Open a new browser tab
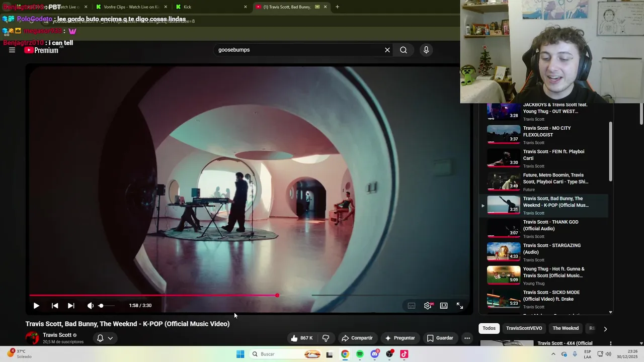Viewport: 644px width, 362px height. 337,7
